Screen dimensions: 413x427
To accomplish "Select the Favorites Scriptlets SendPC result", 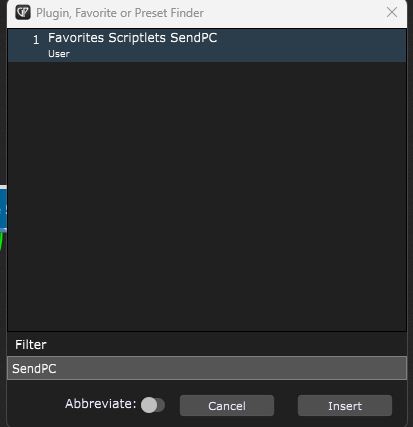I will click(x=207, y=45).
